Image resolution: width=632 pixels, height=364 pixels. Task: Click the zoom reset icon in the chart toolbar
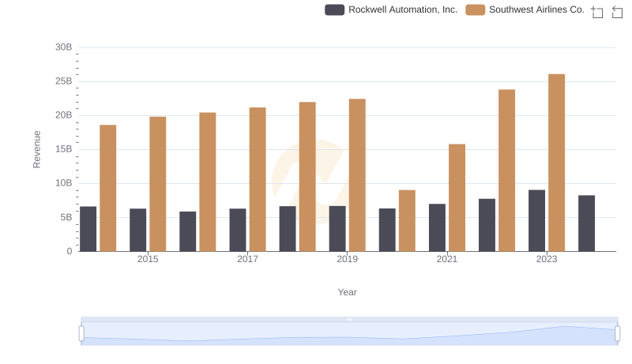[x=617, y=12]
